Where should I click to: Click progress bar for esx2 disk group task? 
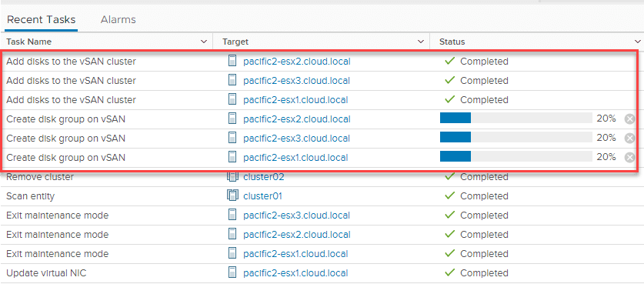click(516, 119)
